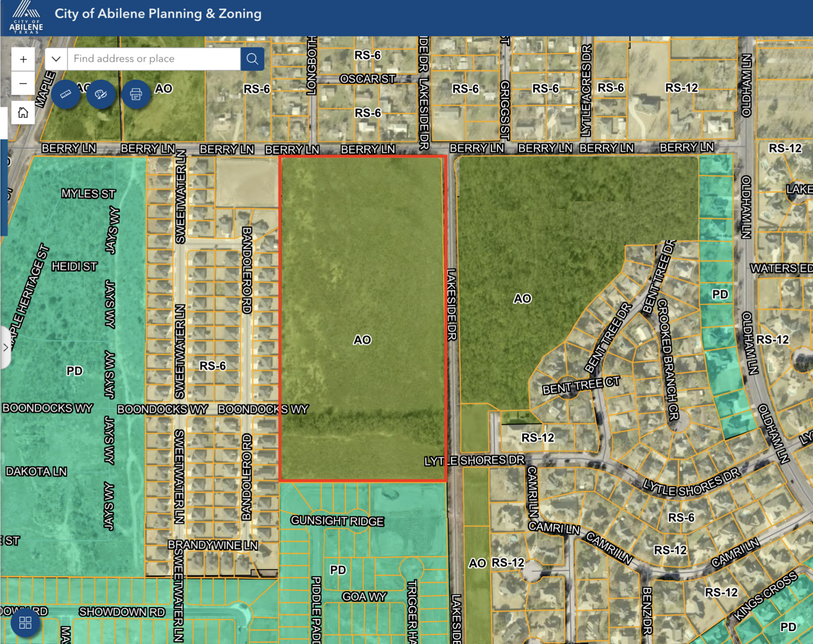Click the OSCAR ST street label
813x644 pixels.
click(368, 79)
